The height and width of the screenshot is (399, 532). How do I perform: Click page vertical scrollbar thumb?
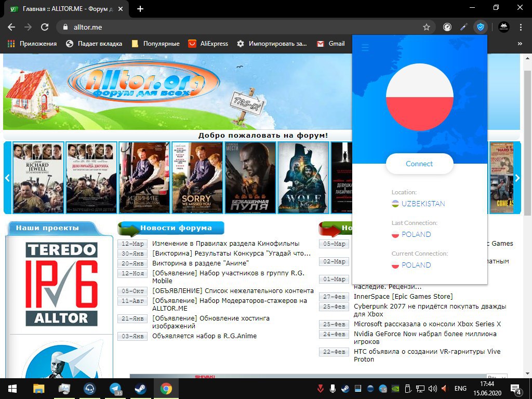(527, 143)
